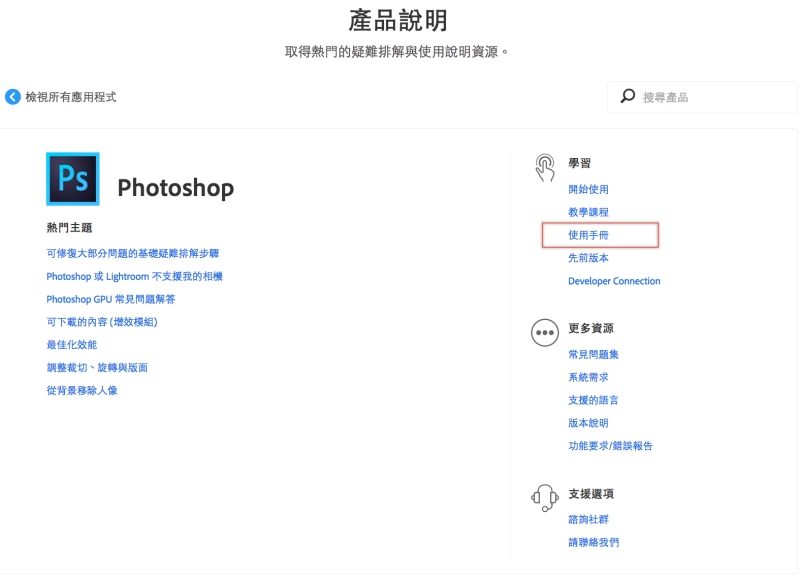Click the magnifier search icon
Viewport: 800px width, 578px height.
628,96
